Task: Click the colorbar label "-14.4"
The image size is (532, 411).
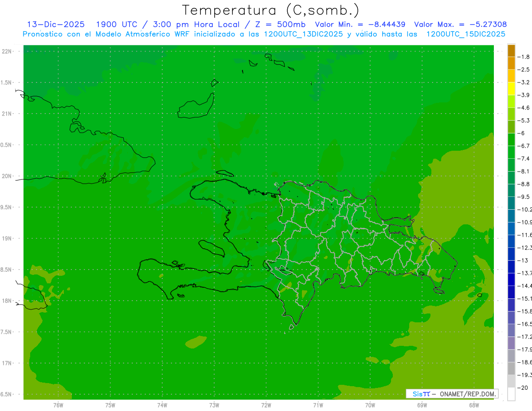Action: [525, 286]
